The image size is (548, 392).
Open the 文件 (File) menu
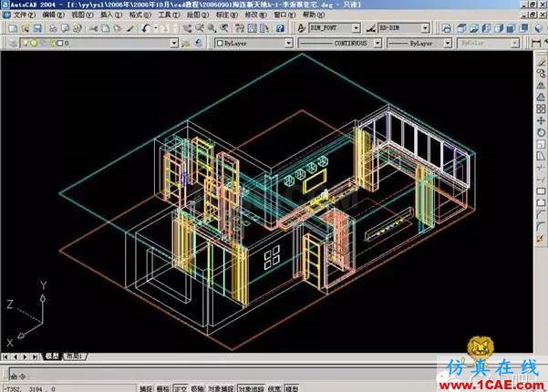[x=24, y=15]
